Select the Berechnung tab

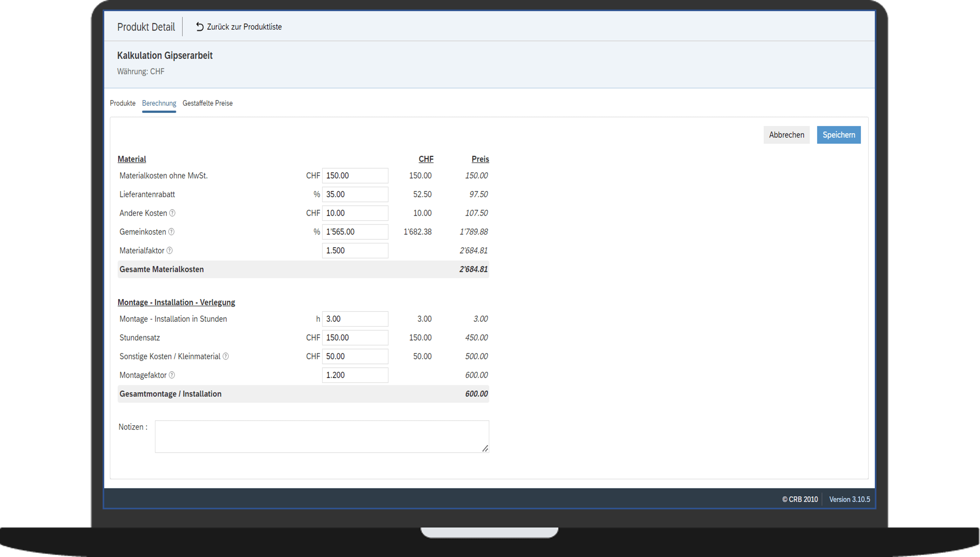pos(159,103)
